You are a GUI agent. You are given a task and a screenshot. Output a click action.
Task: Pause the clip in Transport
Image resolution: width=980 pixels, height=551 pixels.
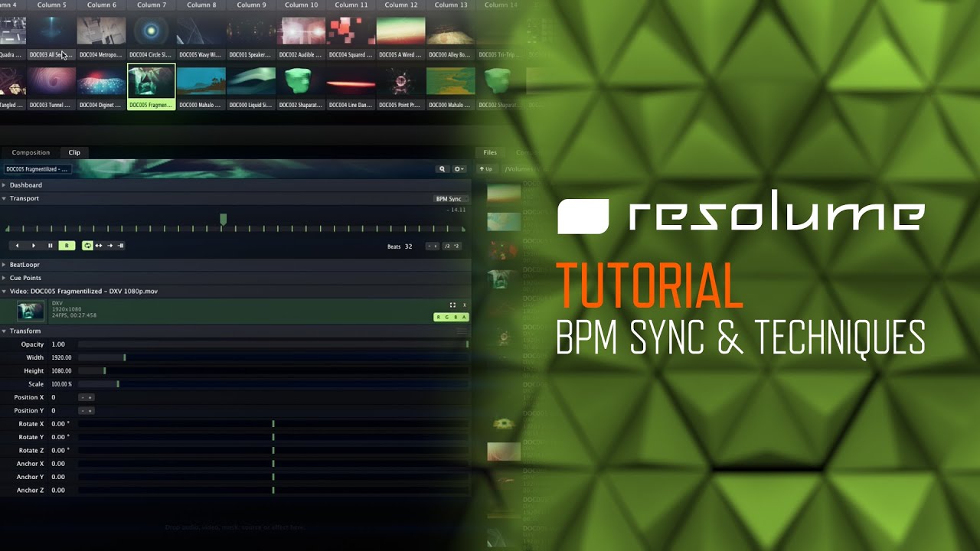51,246
